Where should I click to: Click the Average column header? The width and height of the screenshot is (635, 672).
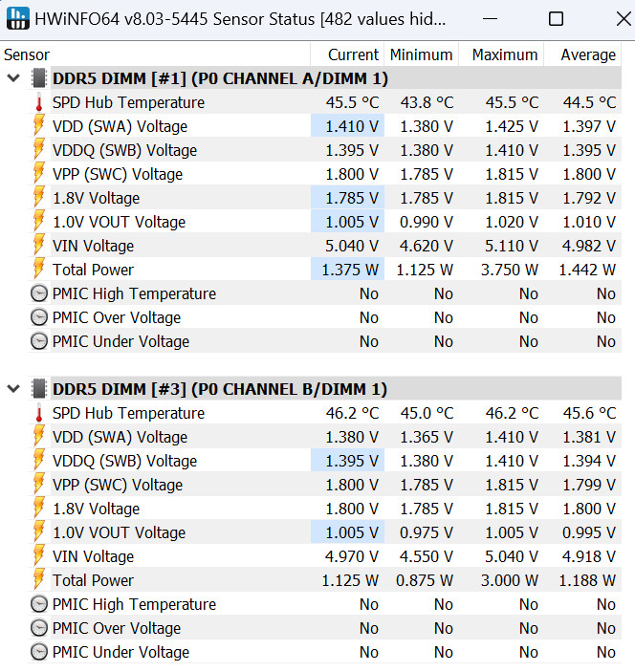tap(582, 54)
